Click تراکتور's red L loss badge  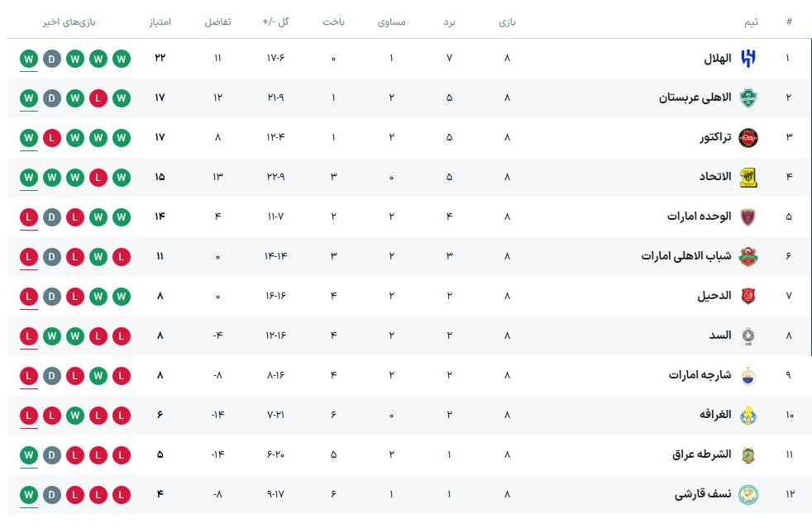[x=52, y=137]
